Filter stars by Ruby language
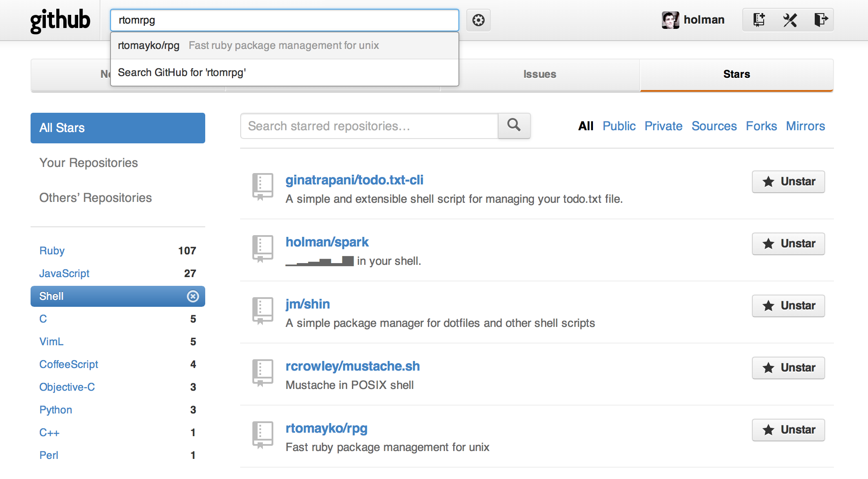Screen dimensions: 868x479 coord(52,251)
